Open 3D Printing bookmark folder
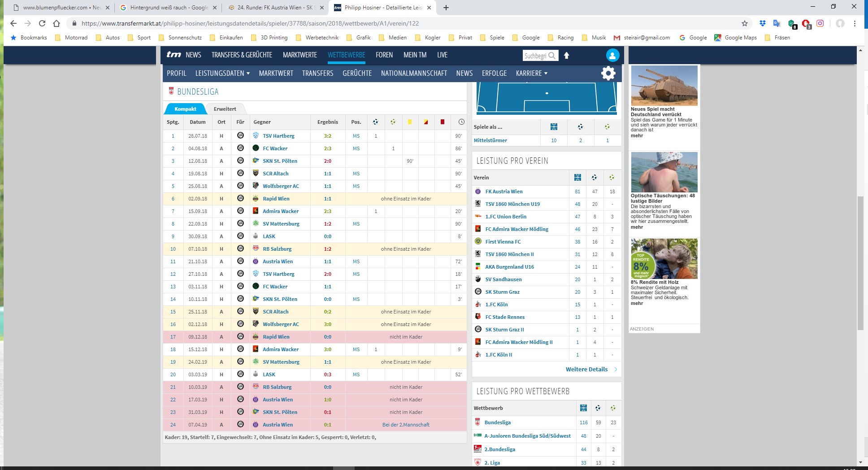Viewport: 868px width, 470px height. click(269, 38)
